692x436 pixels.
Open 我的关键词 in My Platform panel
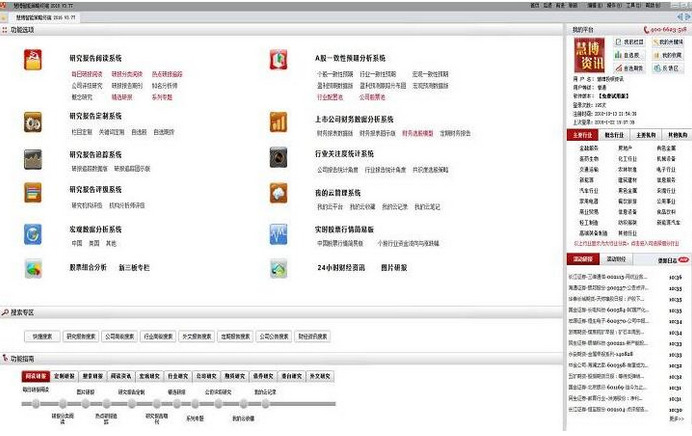coord(668,42)
